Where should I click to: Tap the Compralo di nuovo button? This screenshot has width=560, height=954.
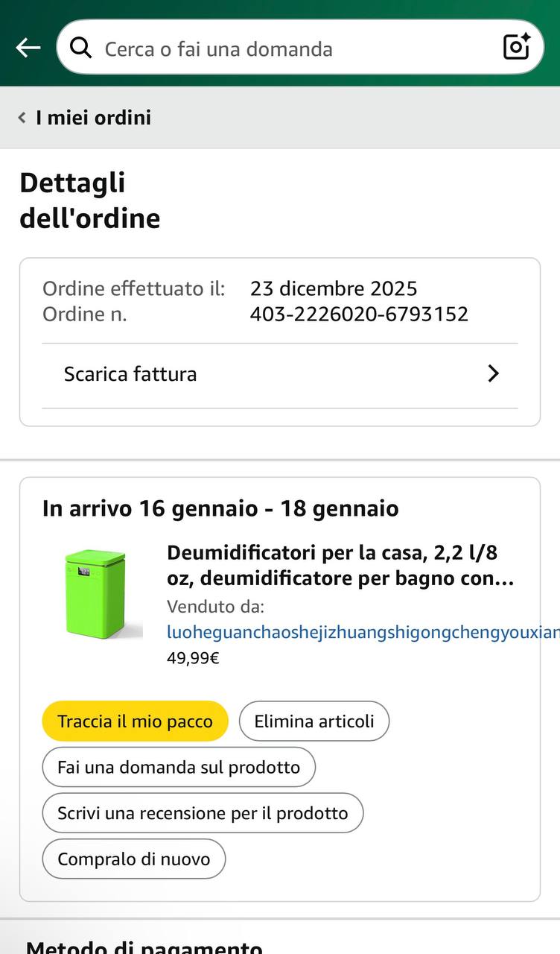[x=134, y=859]
